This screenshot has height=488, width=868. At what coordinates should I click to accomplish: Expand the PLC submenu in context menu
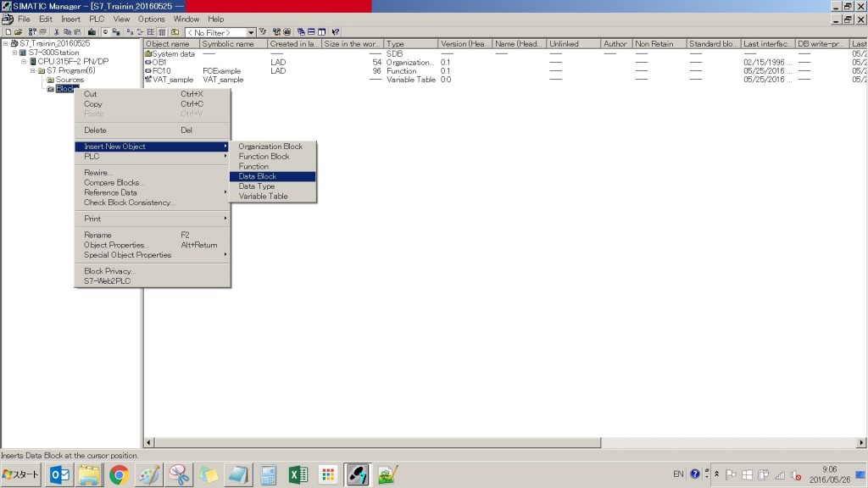point(153,157)
